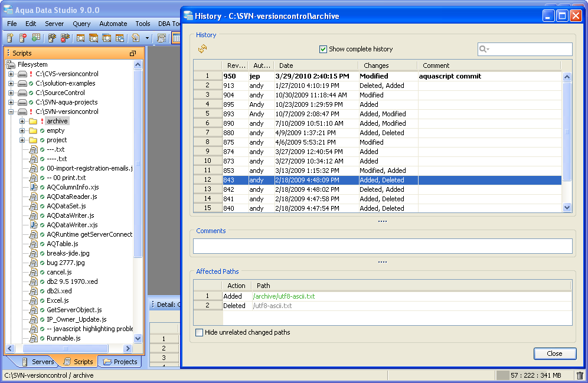Expand C:\CVS-versioncontrol tree node
Screen dimensions: 588x383
tap(11, 74)
